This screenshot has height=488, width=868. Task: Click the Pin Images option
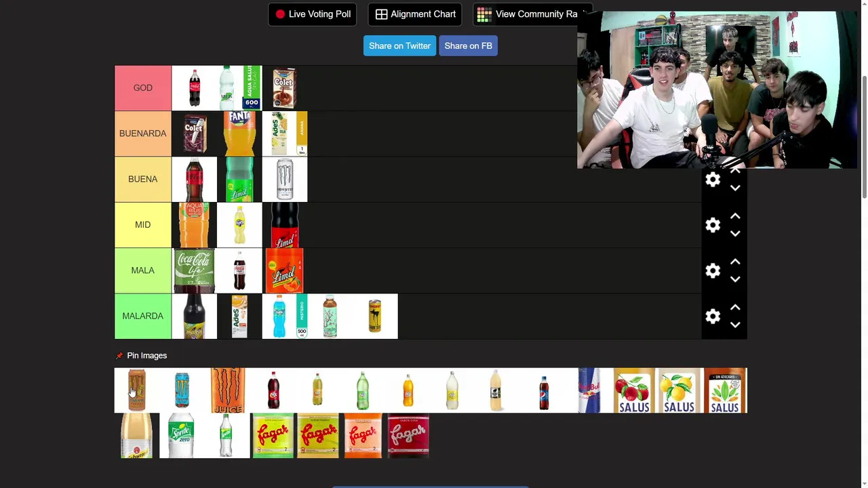tap(141, 355)
